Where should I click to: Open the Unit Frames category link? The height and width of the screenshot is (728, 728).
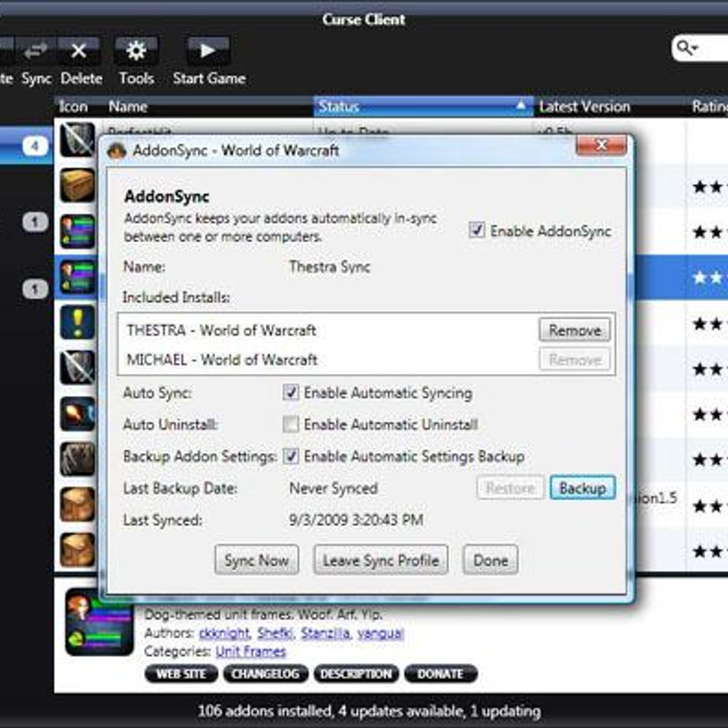pyautogui.click(x=251, y=652)
